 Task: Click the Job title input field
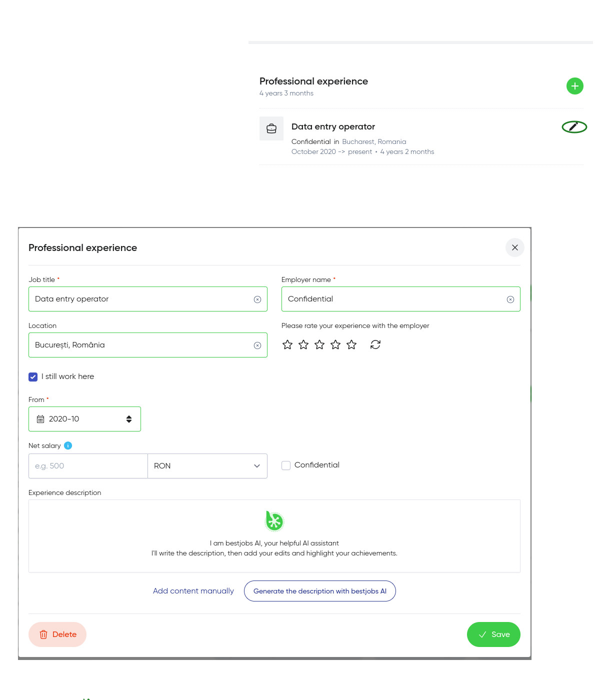click(148, 299)
